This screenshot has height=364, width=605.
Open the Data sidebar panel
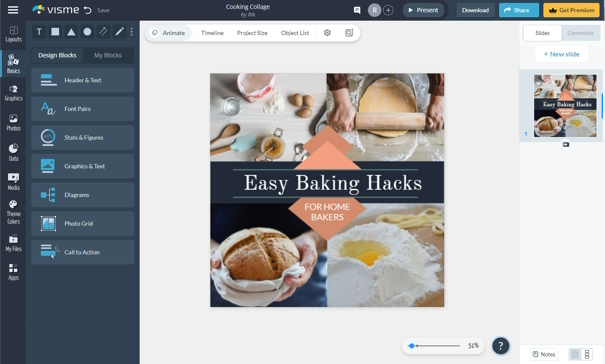(x=14, y=152)
